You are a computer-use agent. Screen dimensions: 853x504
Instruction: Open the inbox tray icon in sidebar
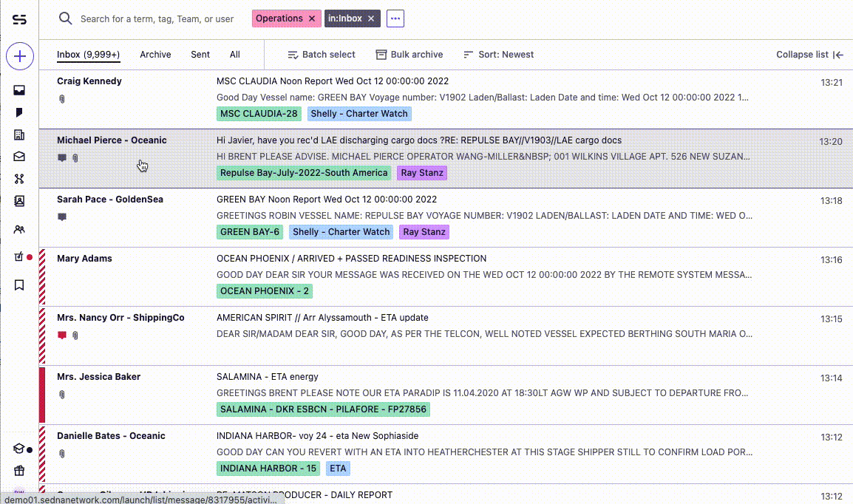[x=19, y=90]
